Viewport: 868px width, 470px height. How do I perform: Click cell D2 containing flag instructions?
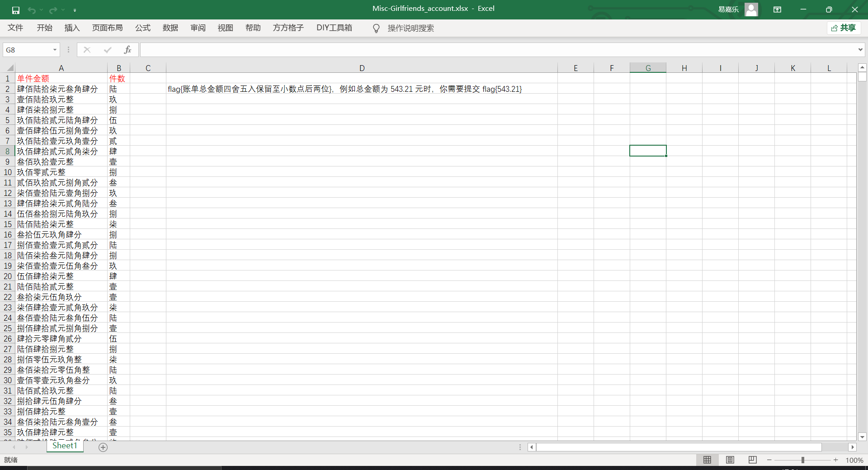tap(362, 89)
